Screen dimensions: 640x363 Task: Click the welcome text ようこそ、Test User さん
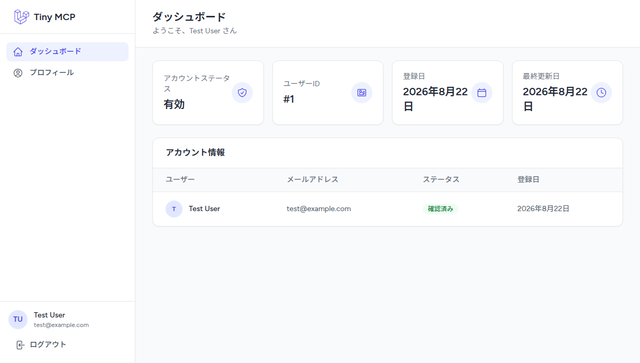coord(195,31)
